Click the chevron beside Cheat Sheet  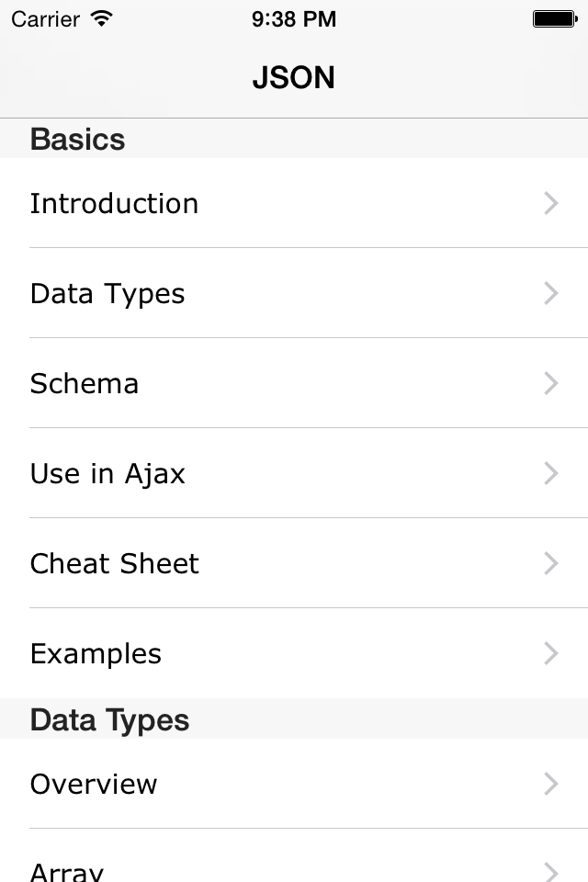tap(551, 563)
